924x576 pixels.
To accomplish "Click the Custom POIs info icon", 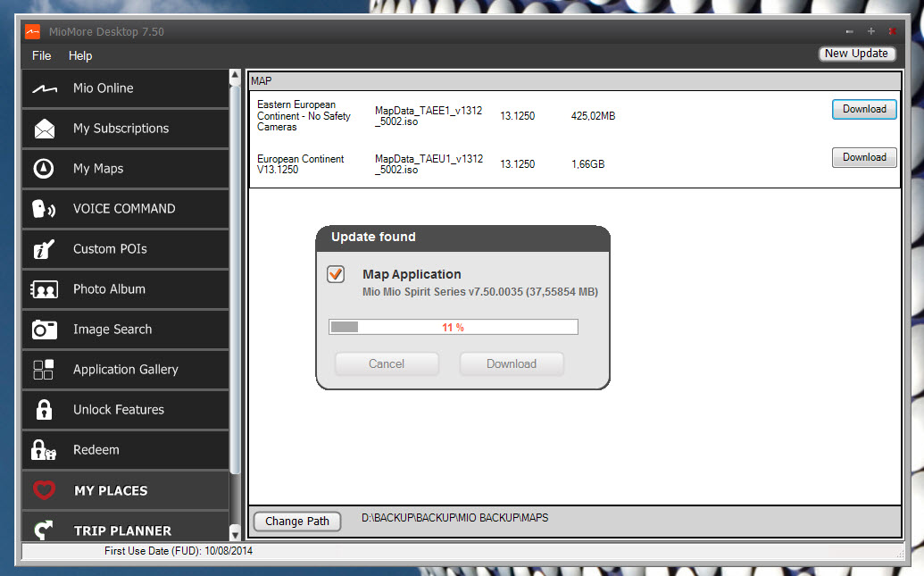I will point(44,249).
